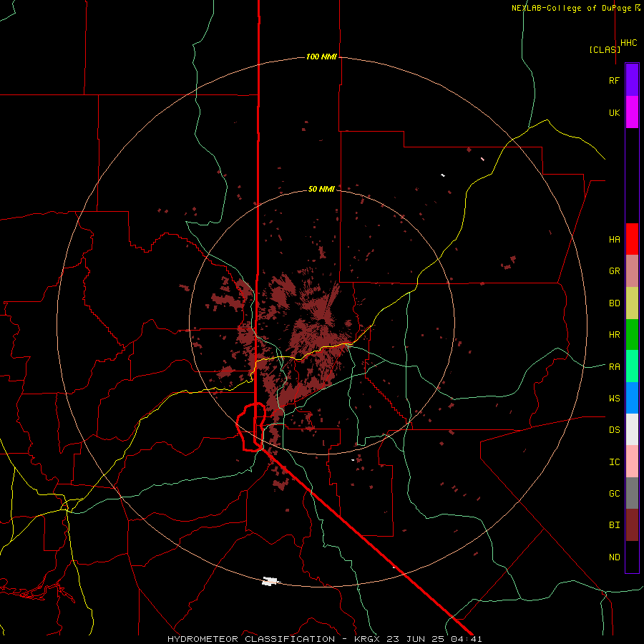Click the ND legend label

614,557
